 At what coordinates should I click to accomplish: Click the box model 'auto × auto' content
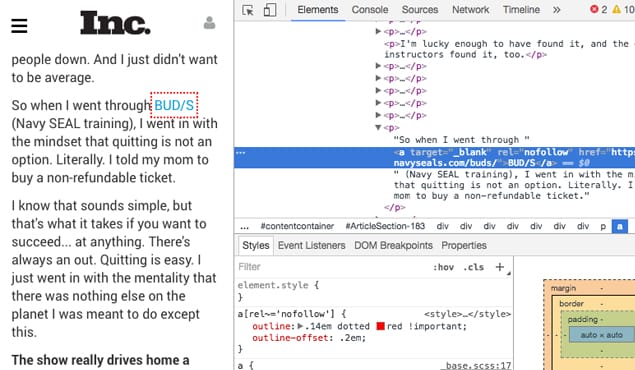point(601,335)
